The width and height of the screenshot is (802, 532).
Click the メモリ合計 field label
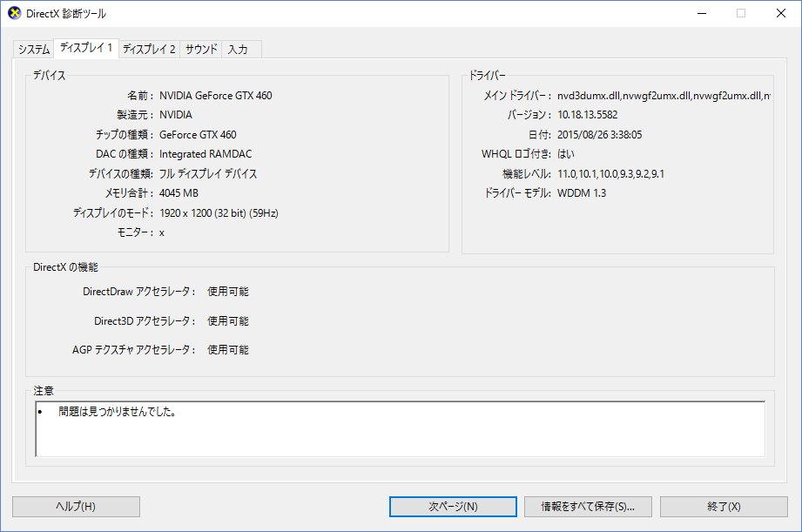click(130, 193)
